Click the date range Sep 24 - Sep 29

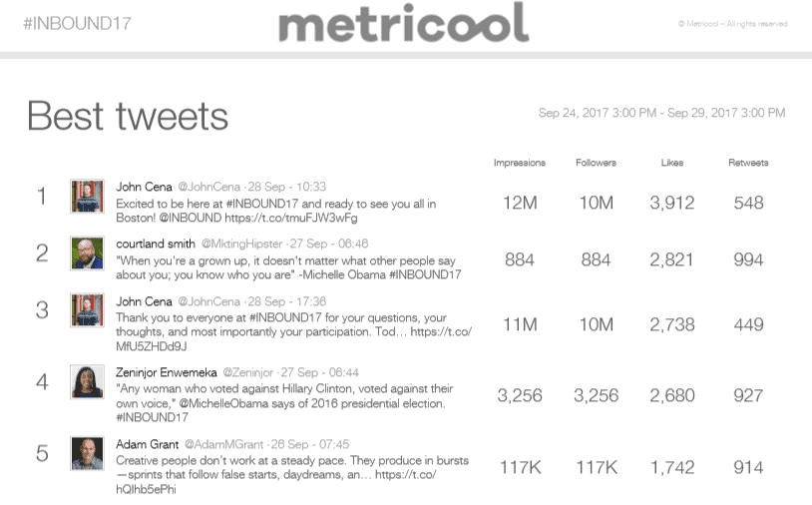661,113
